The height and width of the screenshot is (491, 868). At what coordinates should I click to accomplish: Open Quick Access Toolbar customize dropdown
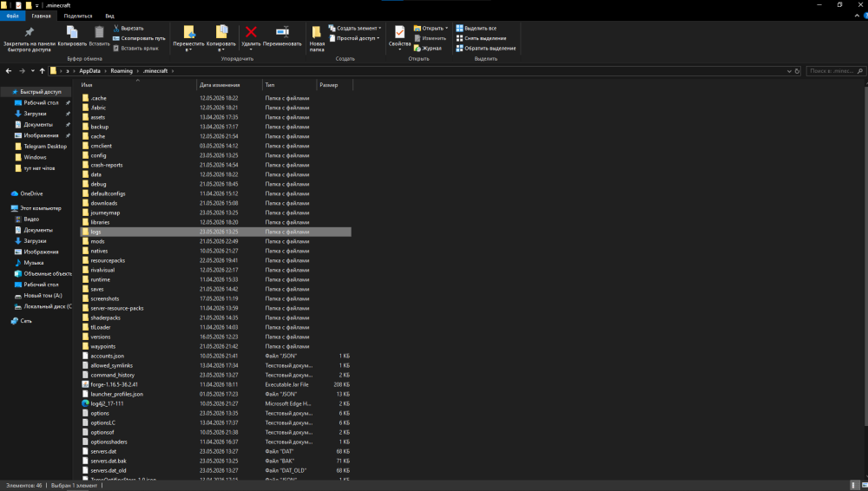37,5
